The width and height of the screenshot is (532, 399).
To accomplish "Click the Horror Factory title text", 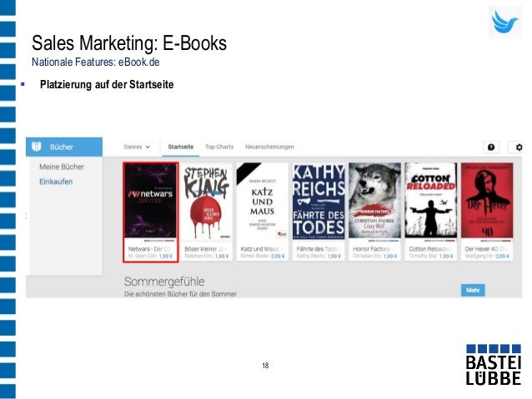I will pyautogui.click(x=373, y=249).
